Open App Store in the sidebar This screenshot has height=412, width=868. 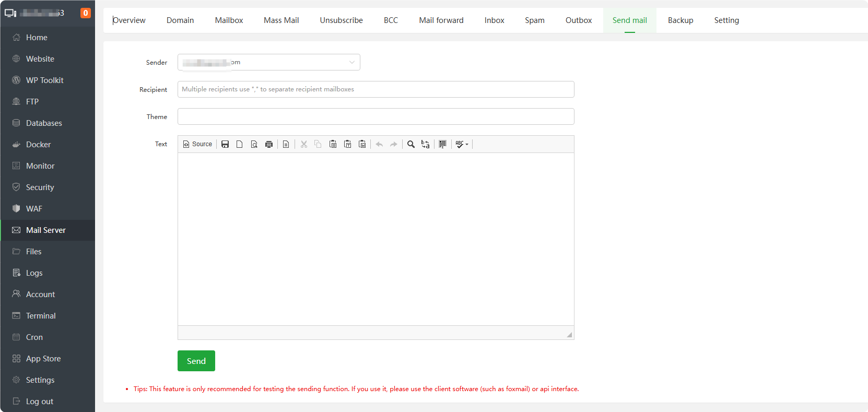[48, 359]
